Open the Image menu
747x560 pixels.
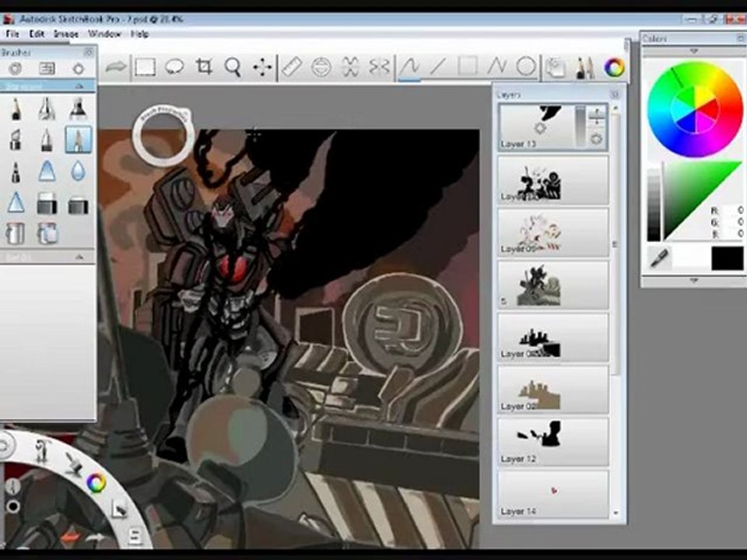tap(65, 33)
